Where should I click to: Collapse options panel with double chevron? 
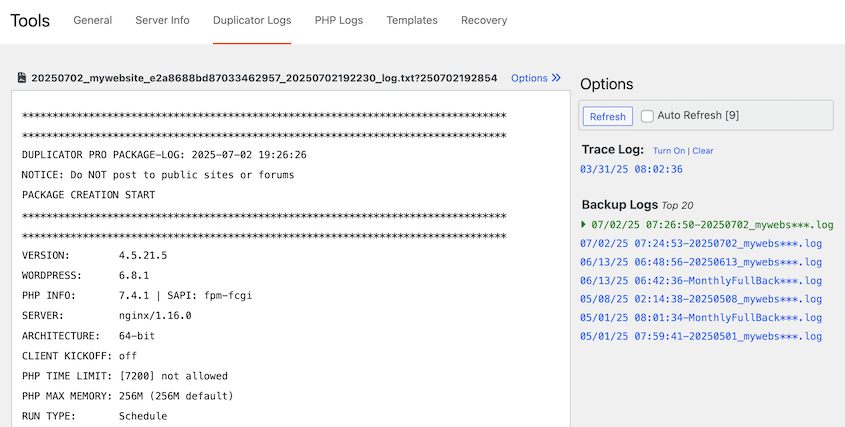click(556, 78)
